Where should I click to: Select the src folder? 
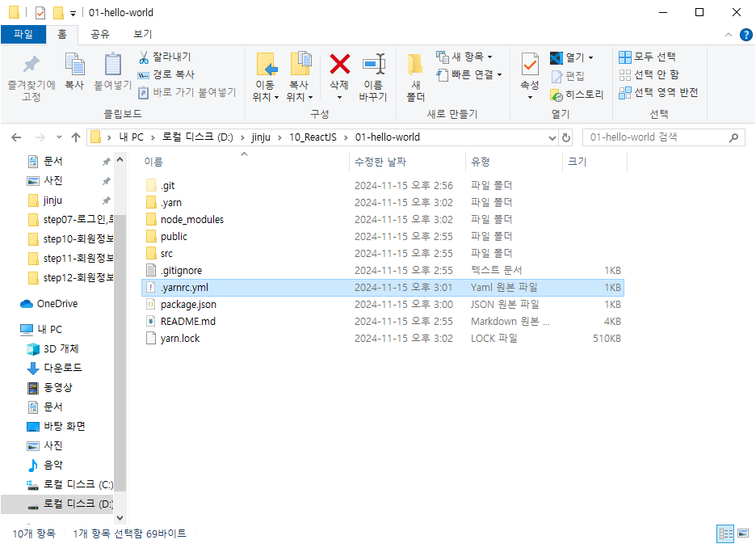click(383, 254)
